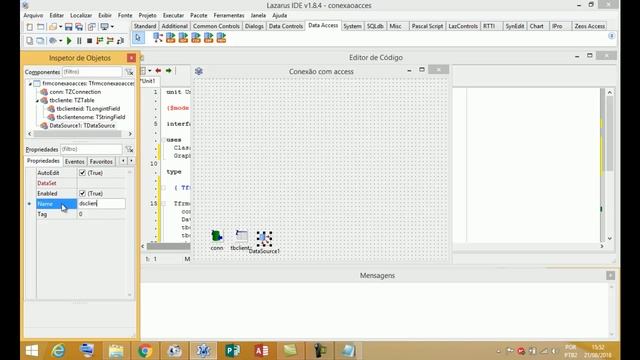The height and width of the screenshot is (360, 640).
Task: Open the Ferramentas menu
Action: [229, 16]
